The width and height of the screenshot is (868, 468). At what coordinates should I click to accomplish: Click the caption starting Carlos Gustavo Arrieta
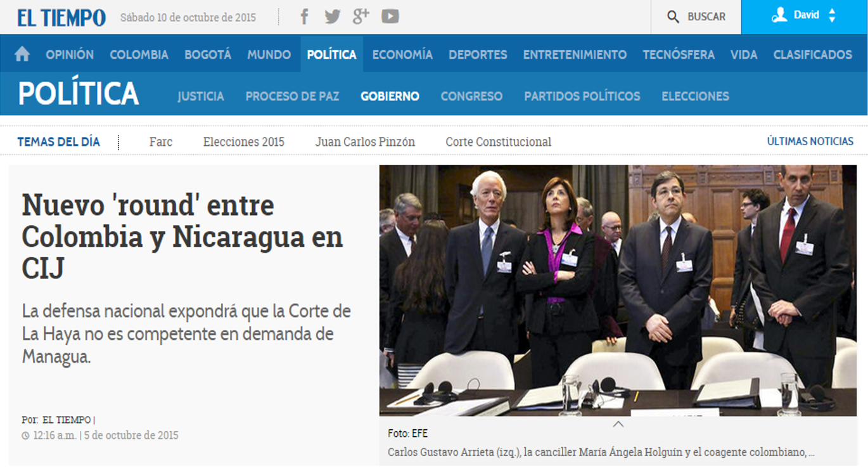pos(601,453)
